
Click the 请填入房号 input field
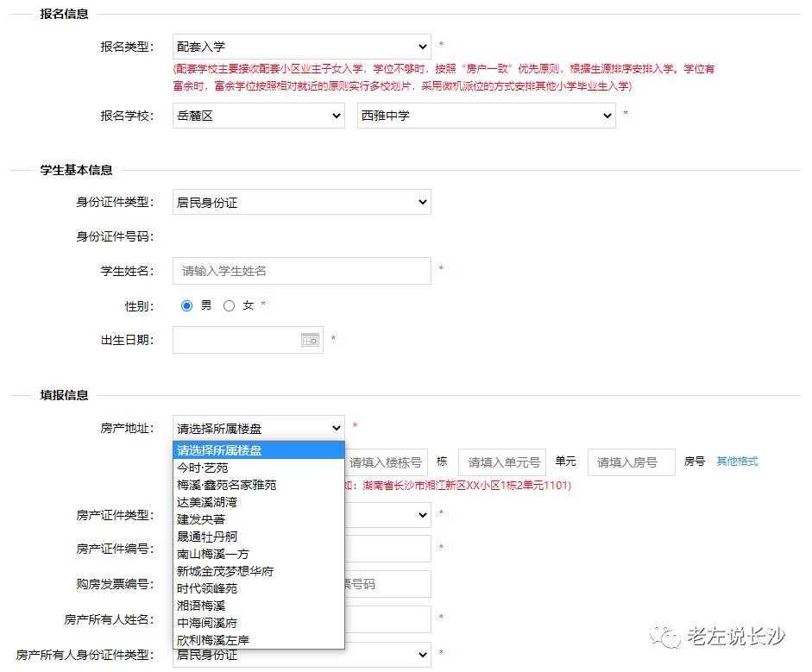[x=631, y=462]
